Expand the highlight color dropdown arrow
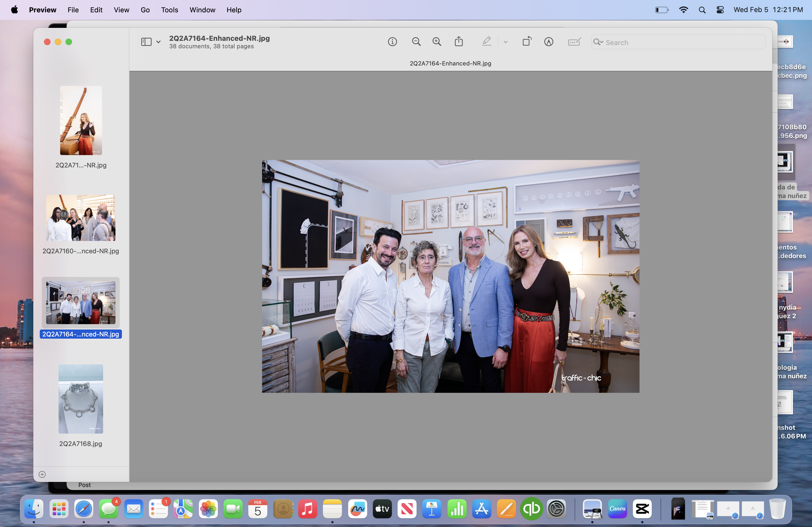 click(x=506, y=42)
